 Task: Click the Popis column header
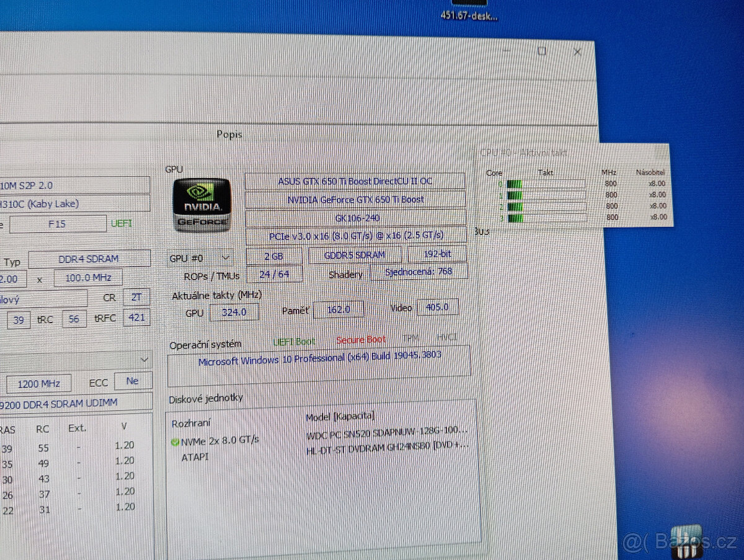(229, 134)
